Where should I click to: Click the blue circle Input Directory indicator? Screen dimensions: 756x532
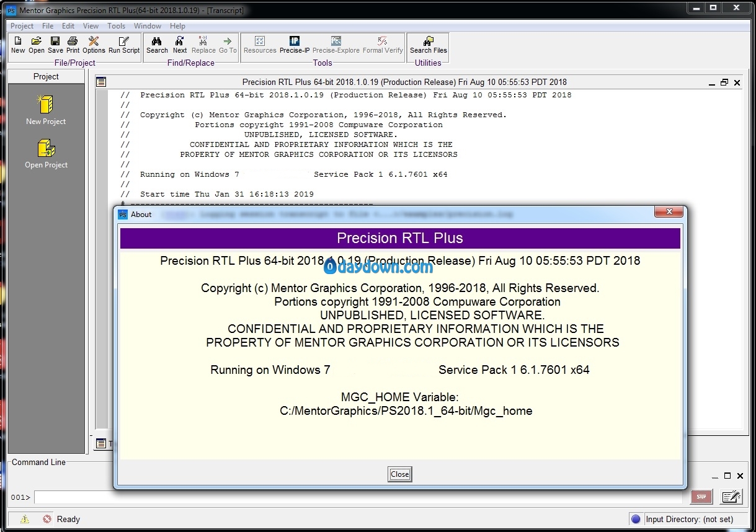(635, 520)
